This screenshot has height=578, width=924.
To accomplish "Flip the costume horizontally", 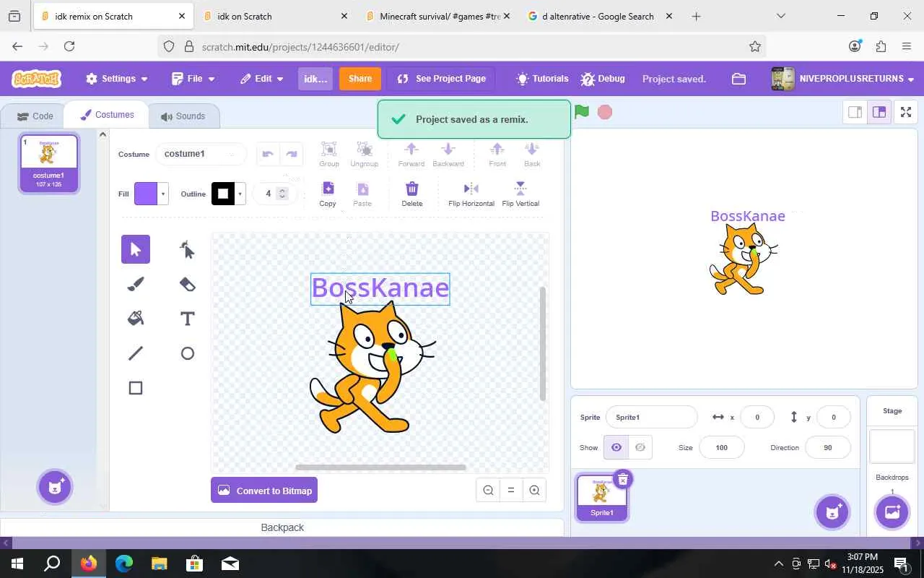I will pos(471,194).
